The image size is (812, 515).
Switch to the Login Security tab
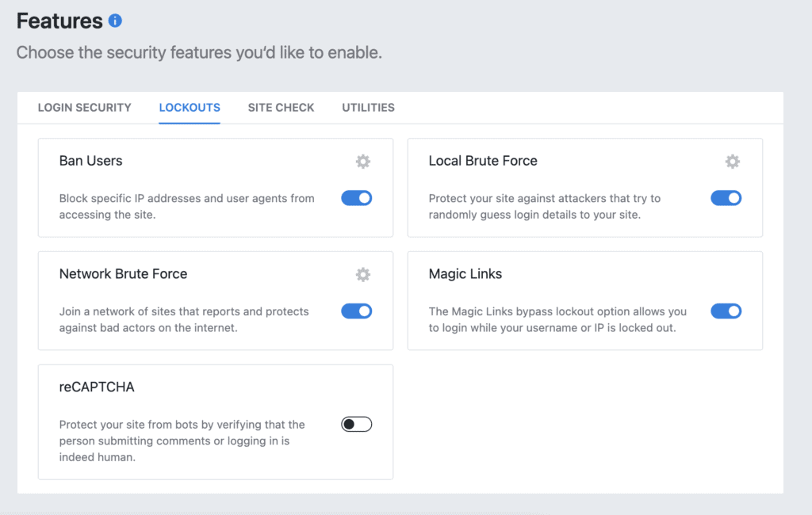point(84,108)
